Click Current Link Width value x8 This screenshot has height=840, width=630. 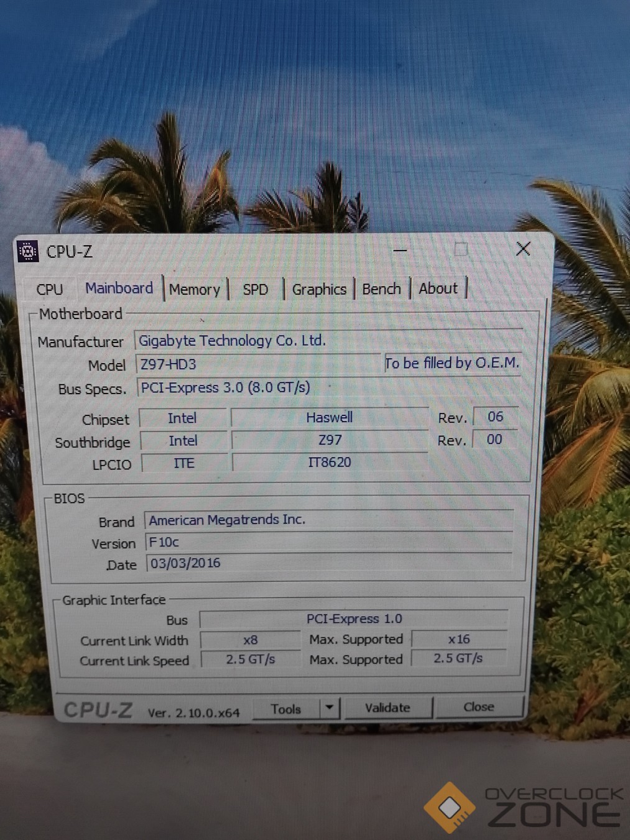coord(250,640)
